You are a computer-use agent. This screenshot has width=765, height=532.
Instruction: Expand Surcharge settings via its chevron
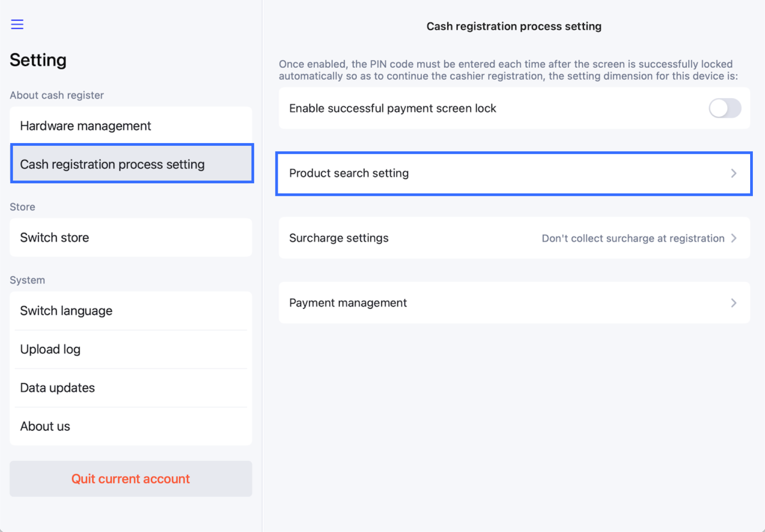(734, 238)
